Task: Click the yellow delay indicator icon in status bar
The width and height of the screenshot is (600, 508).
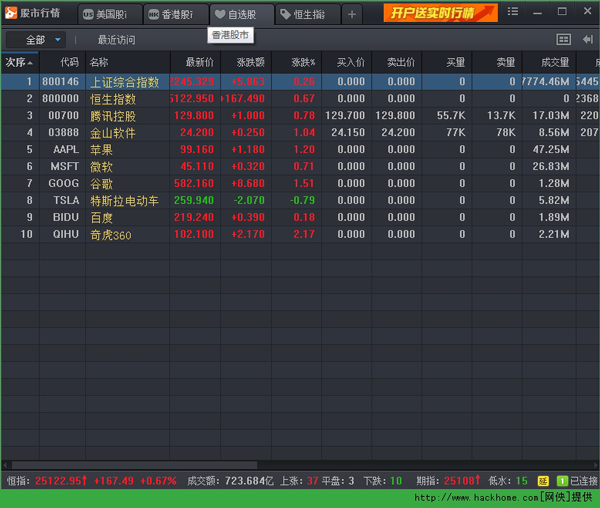Action: click(x=543, y=481)
